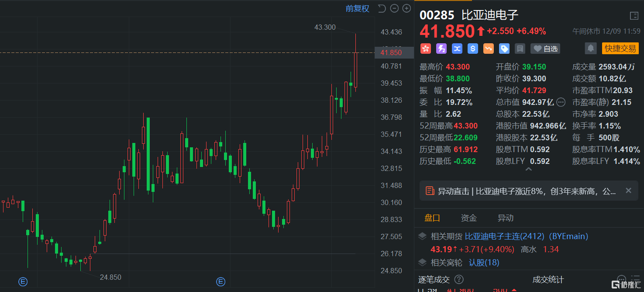Click the 市盈率TTM 20.93 value
Image resolution: width=644 pixels, height=292 pixels.
point(623,90)
